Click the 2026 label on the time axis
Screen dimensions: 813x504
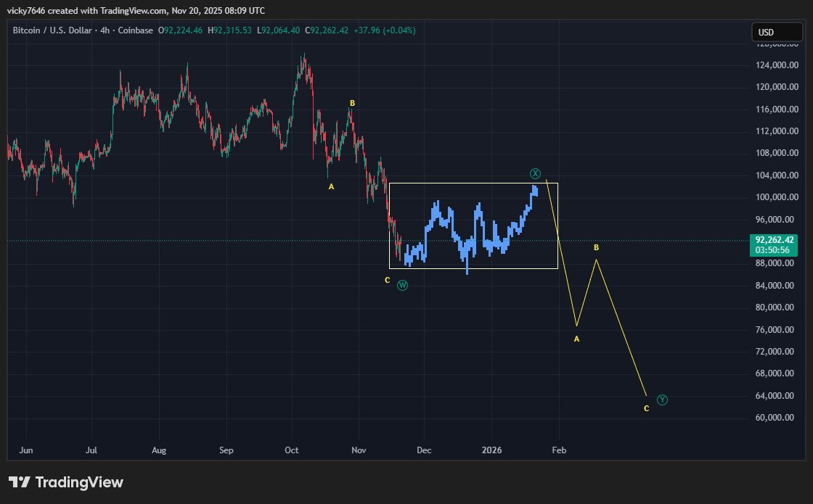pyautogui.click(x=491, y=450)
